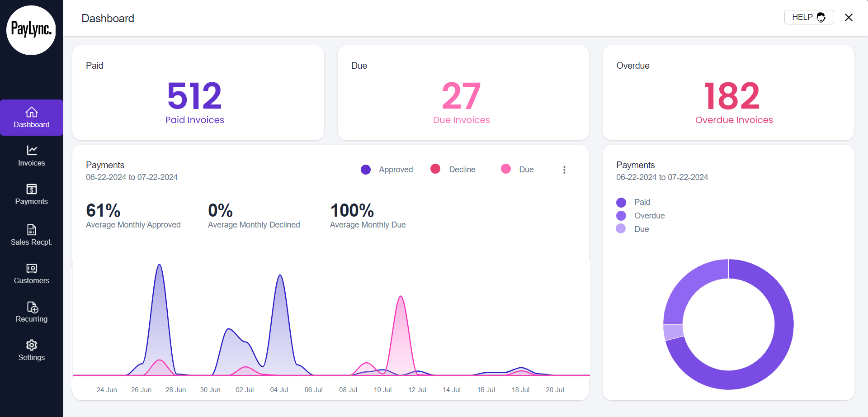
Task: Open the Paid Invoices card link
Action: [x=194, y=120]
